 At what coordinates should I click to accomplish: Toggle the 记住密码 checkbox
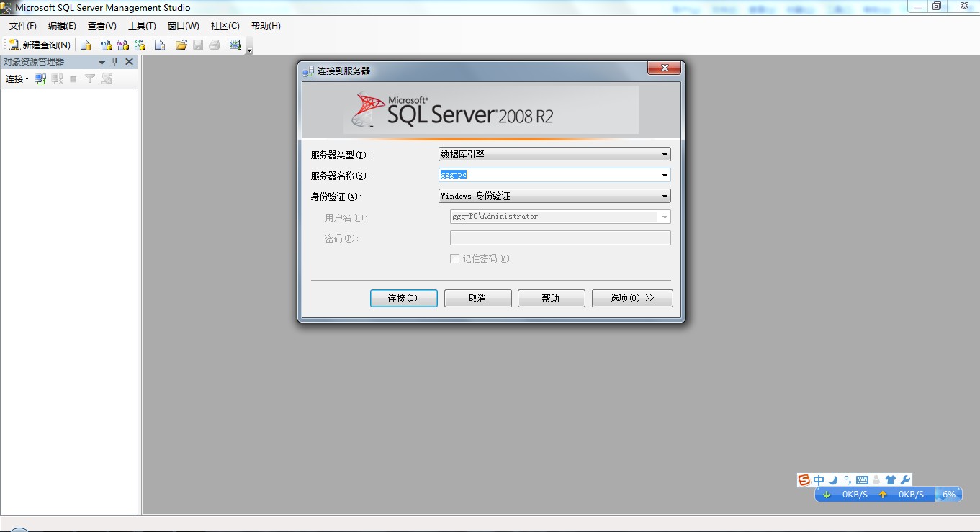coord(454,258)
